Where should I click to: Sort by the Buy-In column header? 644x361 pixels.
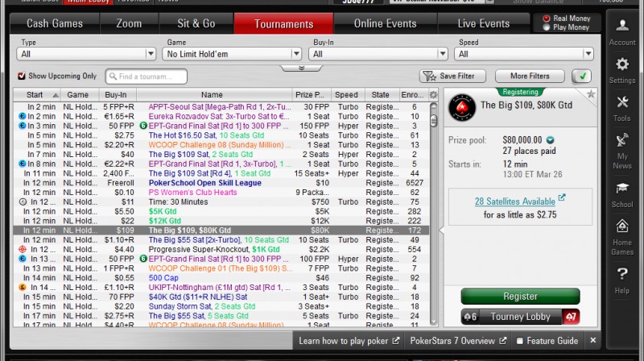pyautogui.click(x=116, y=95)
